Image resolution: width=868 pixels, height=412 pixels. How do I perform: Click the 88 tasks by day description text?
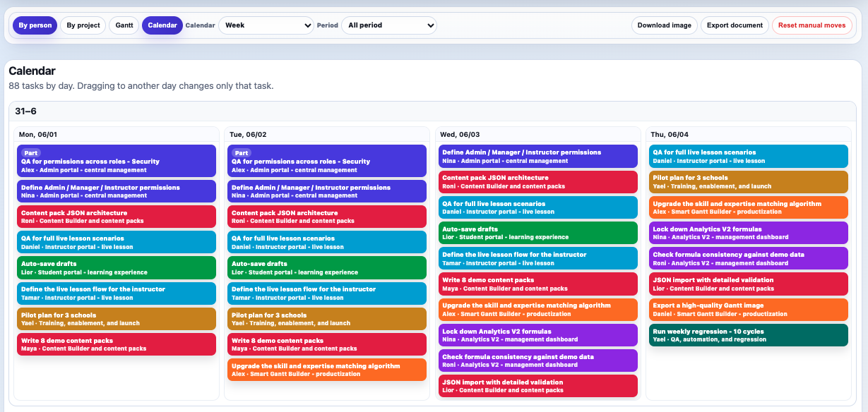pyautogui.click(x=141, y=86)
